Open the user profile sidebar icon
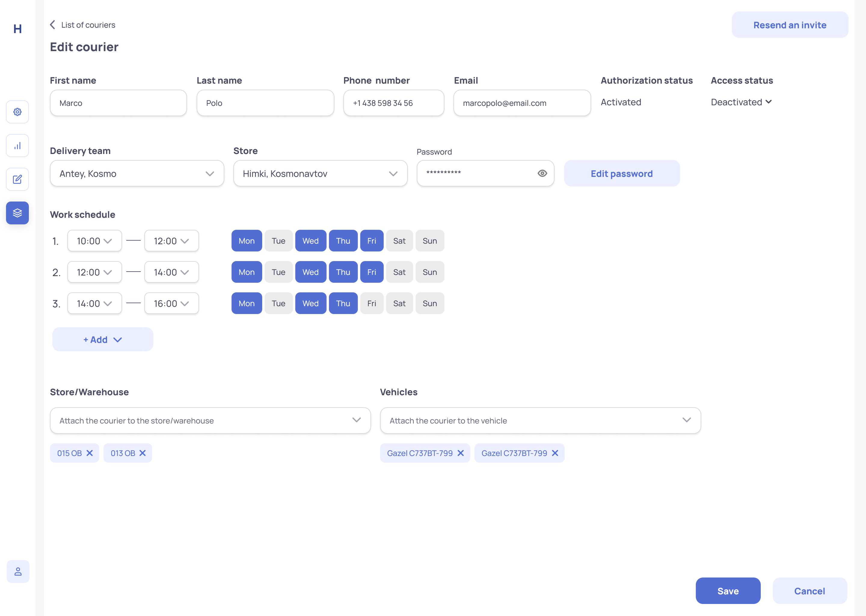This screenshot has width=866, height=616. point(18,571)
